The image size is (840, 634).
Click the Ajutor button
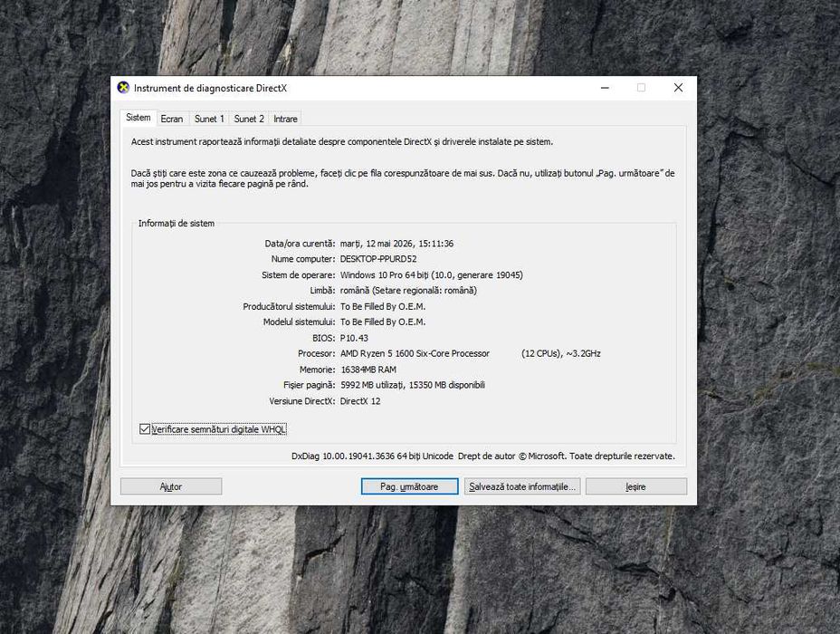tap(171, 486)
